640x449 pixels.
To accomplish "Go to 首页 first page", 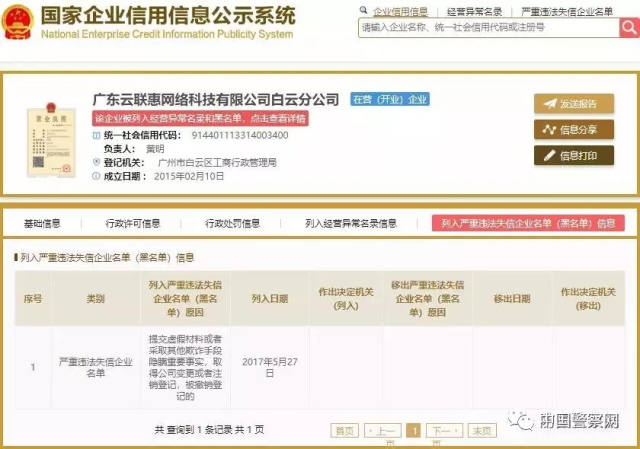I will pyautogui.click(x=344, y=430).
